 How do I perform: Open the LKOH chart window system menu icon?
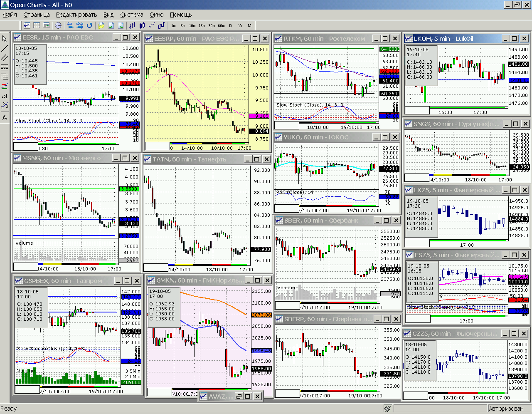[409, 39]
